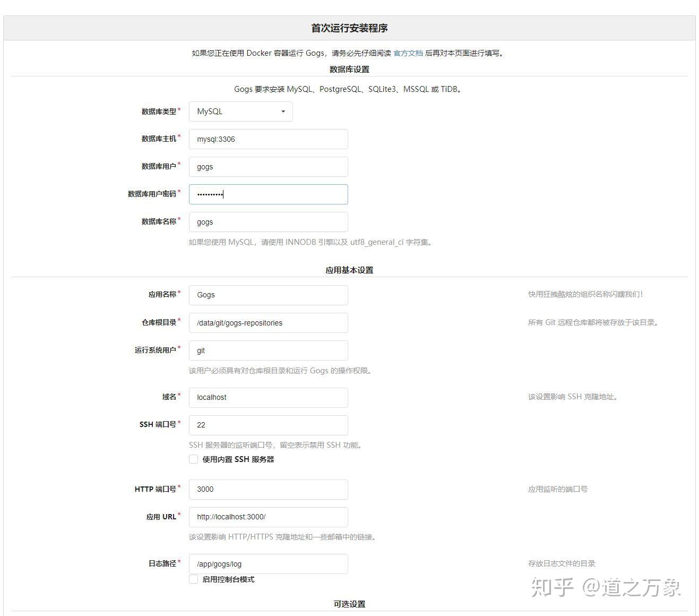Open the 官方文档 link
The height and width of the screenshot is (616, 699).
408,53
